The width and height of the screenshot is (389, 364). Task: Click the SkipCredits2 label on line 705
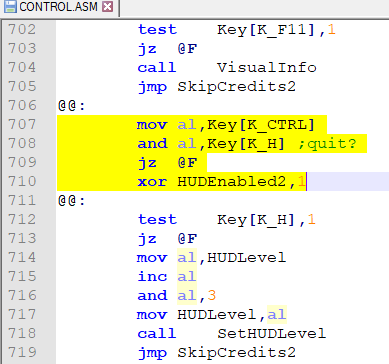coord(236,87)
